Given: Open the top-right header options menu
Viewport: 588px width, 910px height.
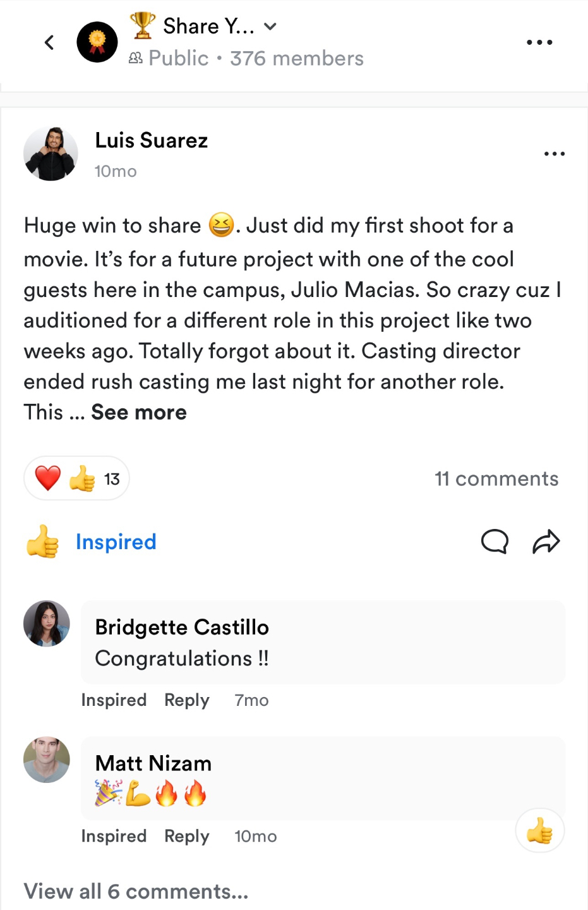Looking at the screenshot, I should click(x=539, y=42).
